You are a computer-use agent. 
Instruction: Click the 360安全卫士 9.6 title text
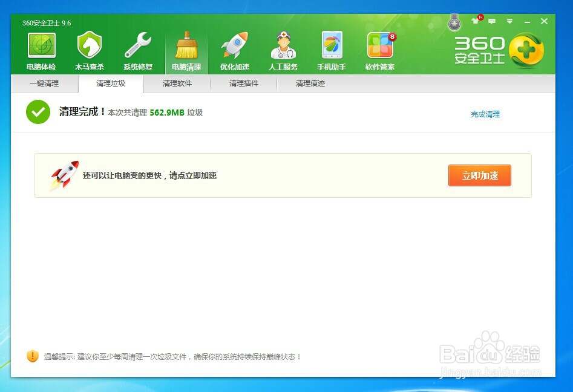point(47,23)
